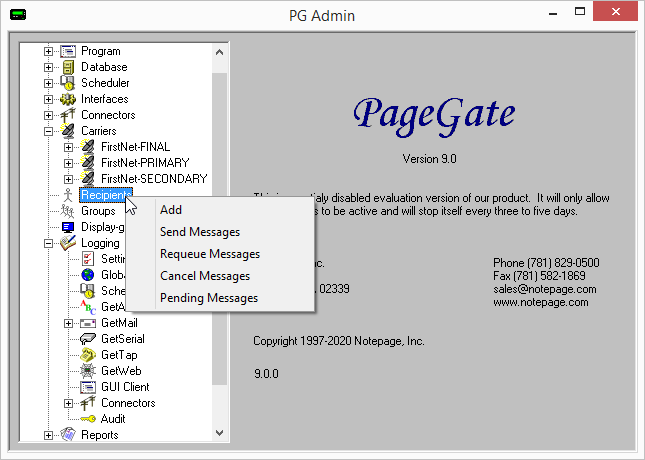Image resolution: width=645 pixels, height=460 pixels.
Task: Expand the Scheduler node
Action: (x=48, y=84)
